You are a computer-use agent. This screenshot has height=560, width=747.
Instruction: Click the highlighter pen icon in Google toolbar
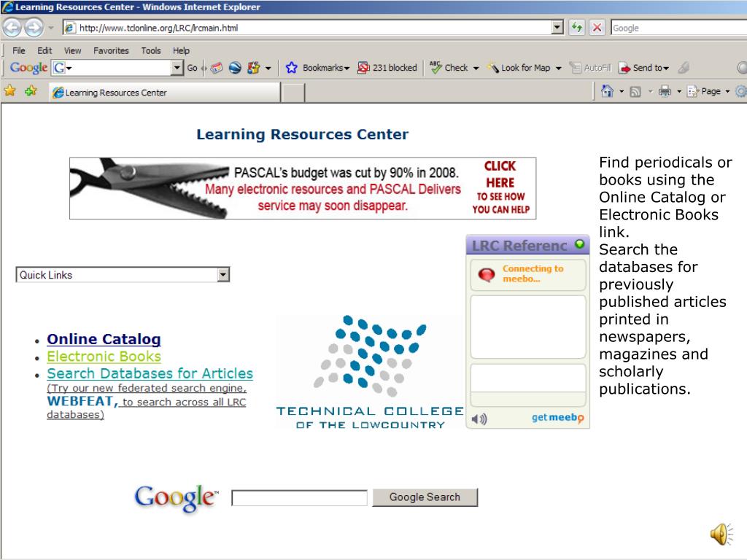click(x=684, y=68)
